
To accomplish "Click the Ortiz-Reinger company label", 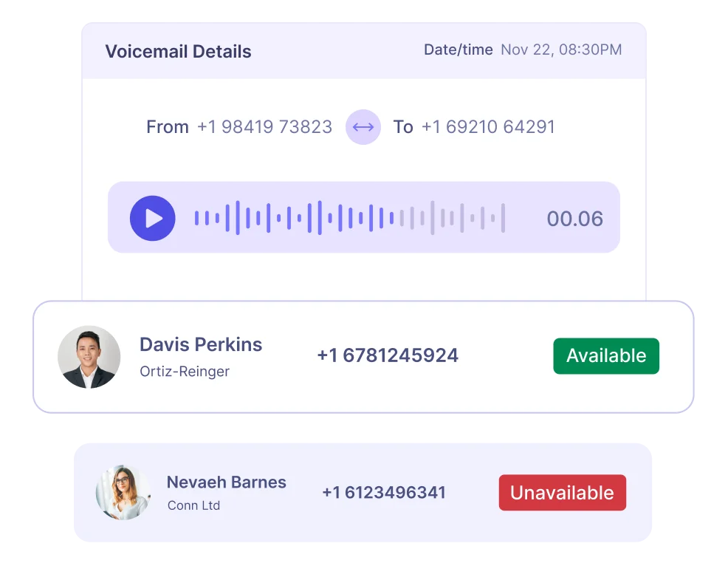I will pos(185,372).
